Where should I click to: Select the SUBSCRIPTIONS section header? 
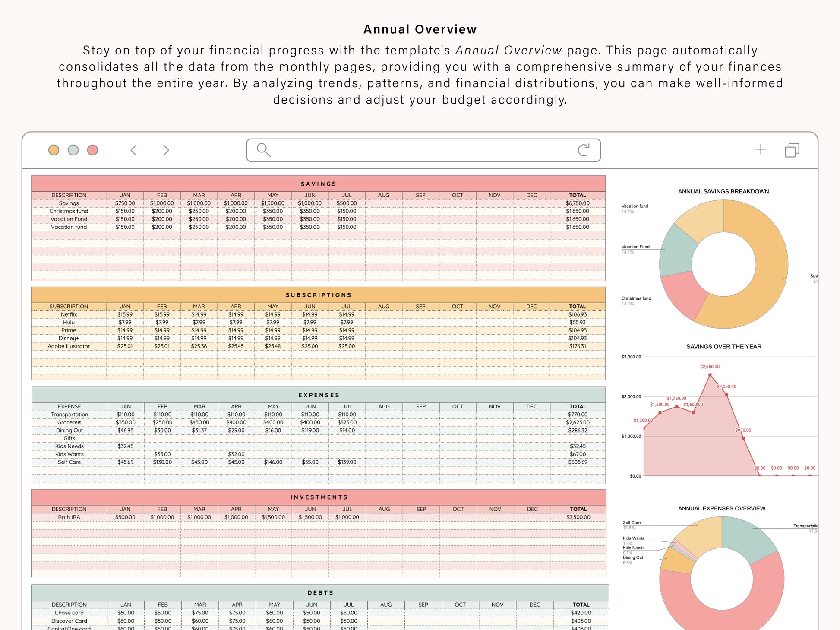tap(318, 295)
